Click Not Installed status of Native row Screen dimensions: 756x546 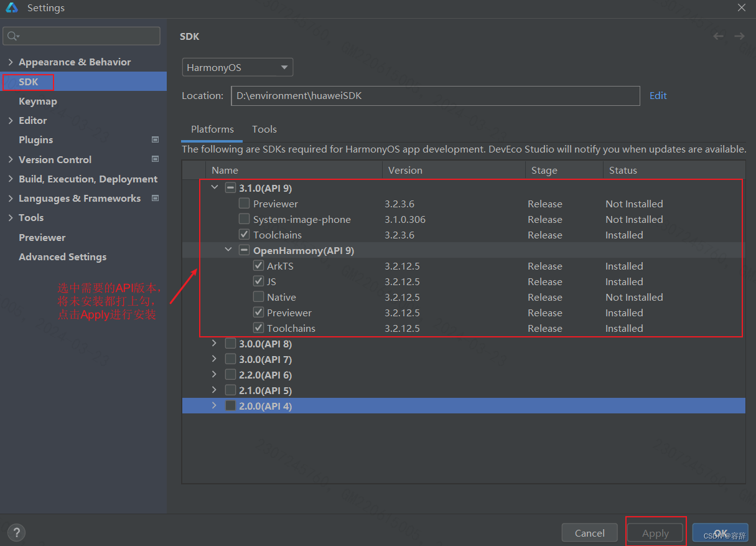click(x=634, y=297)
